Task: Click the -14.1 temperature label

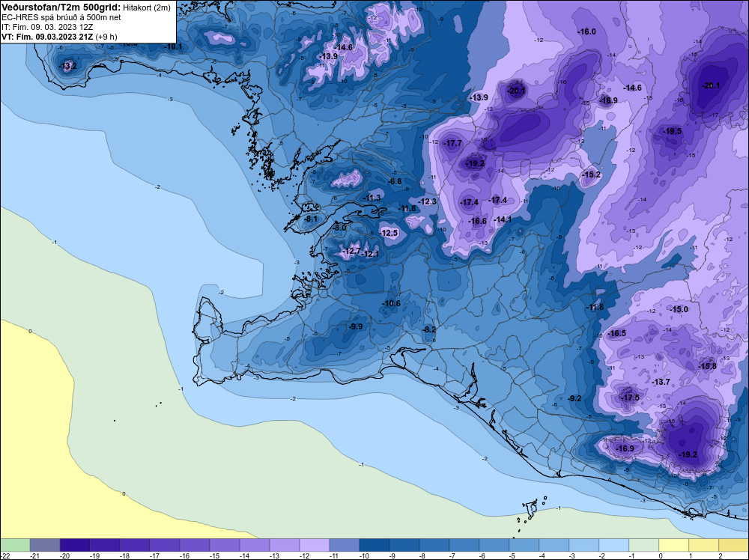Action: 503,219
